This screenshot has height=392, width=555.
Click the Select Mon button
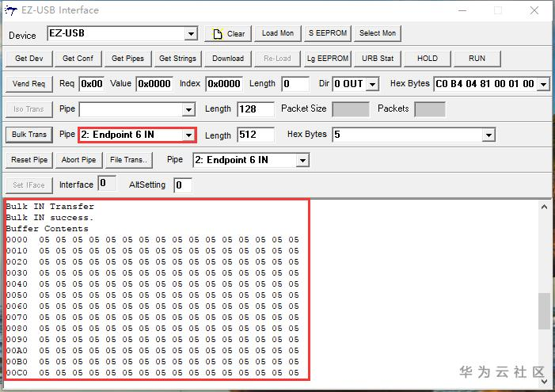coord(378,33)
